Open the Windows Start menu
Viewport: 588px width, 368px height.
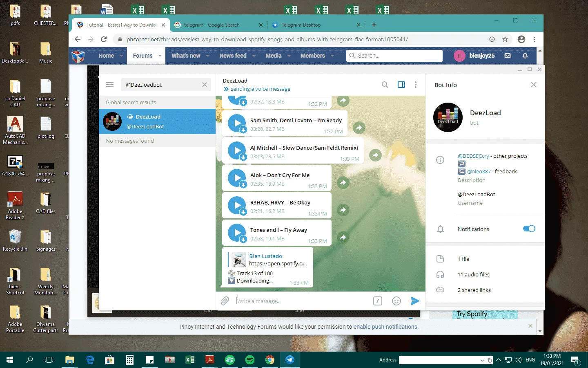pyautogui.click(x=10, y=360)
